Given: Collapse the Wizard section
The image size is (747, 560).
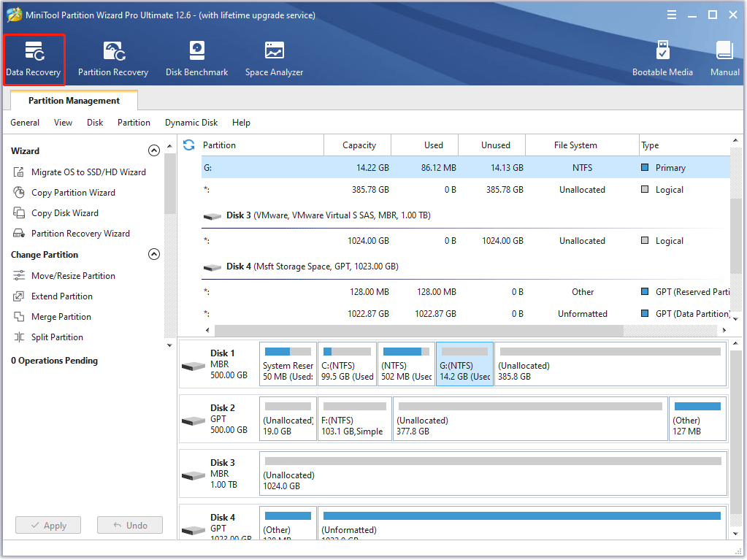Looking at the screenshot, I should 154,150.
